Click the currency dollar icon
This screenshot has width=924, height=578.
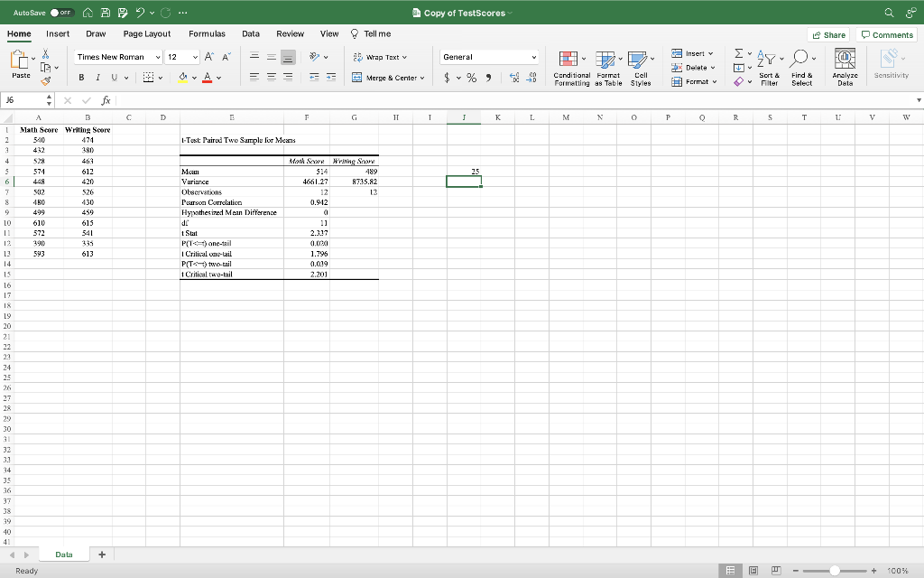tap(447, 78)
